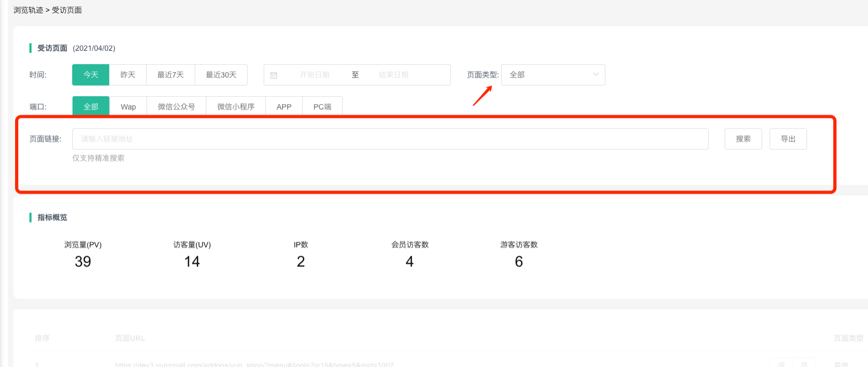Switch to the Wap port tab

pyautogui.click(x=128, y=106)
